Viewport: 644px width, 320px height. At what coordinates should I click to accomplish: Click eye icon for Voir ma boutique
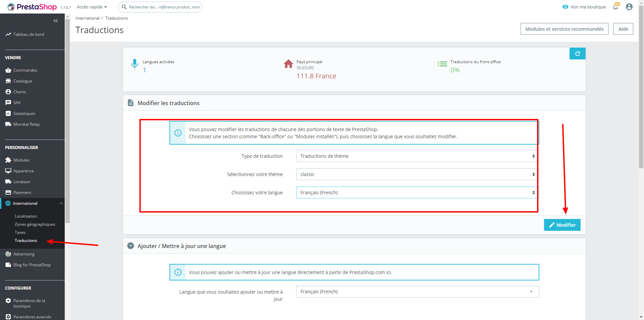(x=565, y=7)
